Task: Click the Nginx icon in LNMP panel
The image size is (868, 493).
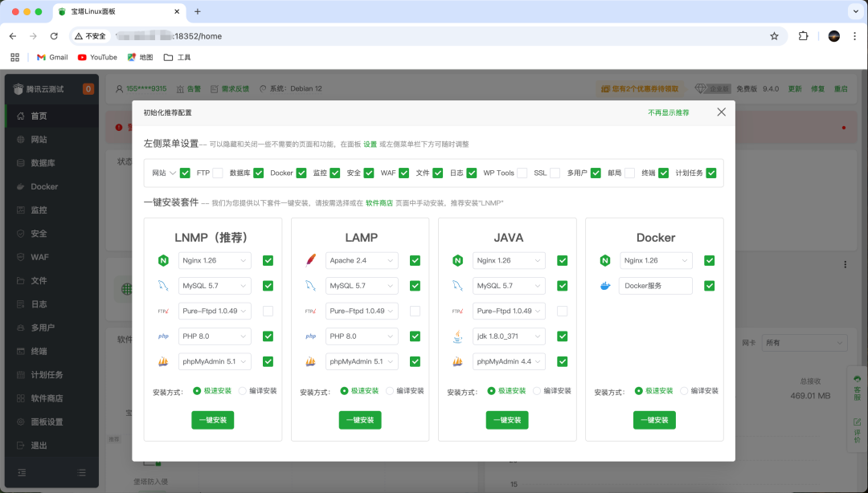Action: point(163,260)
